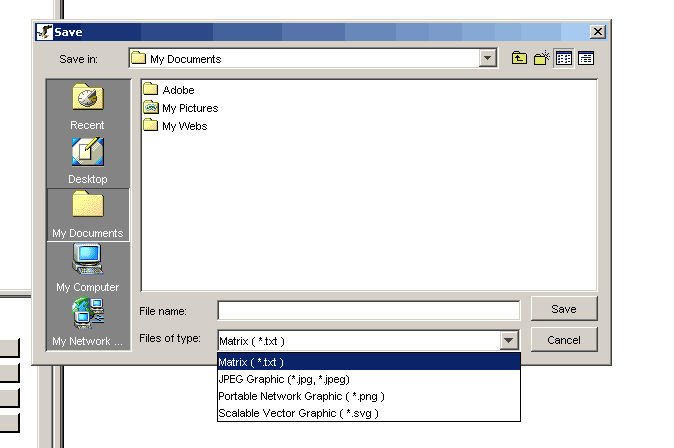Click the Up One Level folder icon
This screenshot has height=448, width=674.
[x=519, y=58]
